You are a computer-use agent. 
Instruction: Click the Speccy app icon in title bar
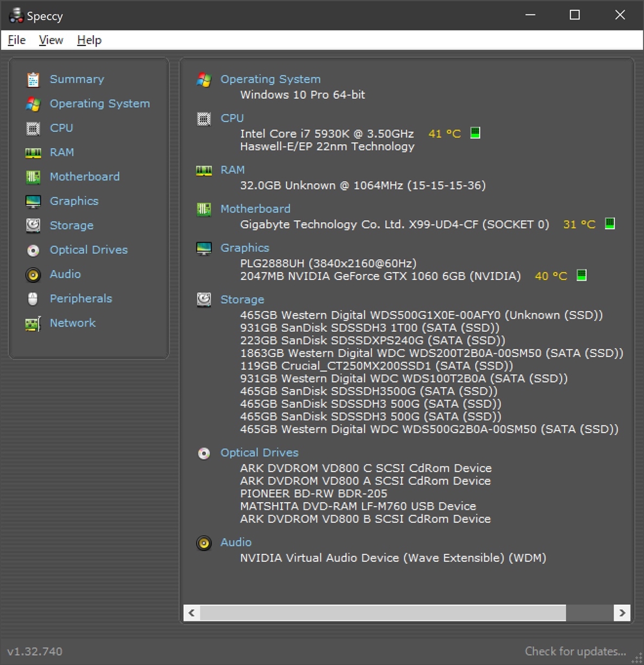[x=16, y=16]
